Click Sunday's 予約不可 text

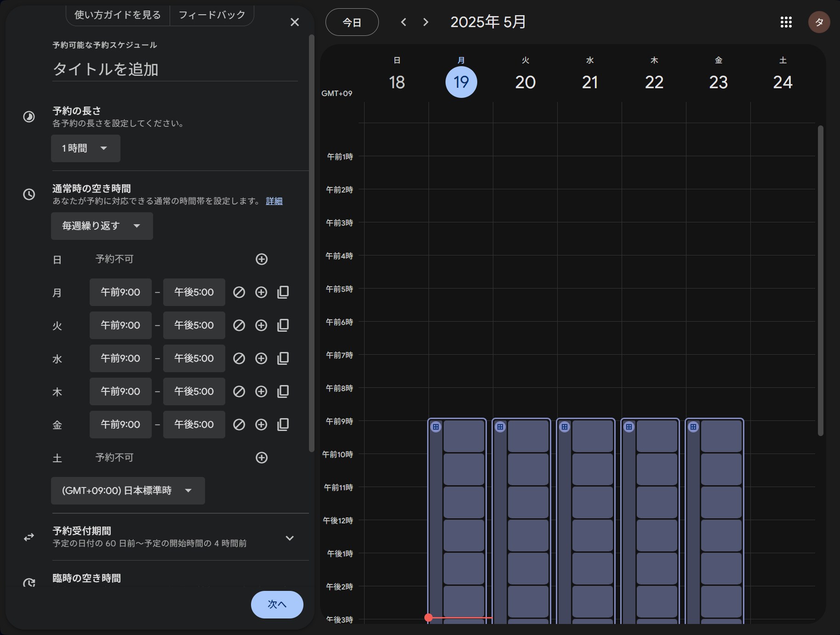point(114,259)
